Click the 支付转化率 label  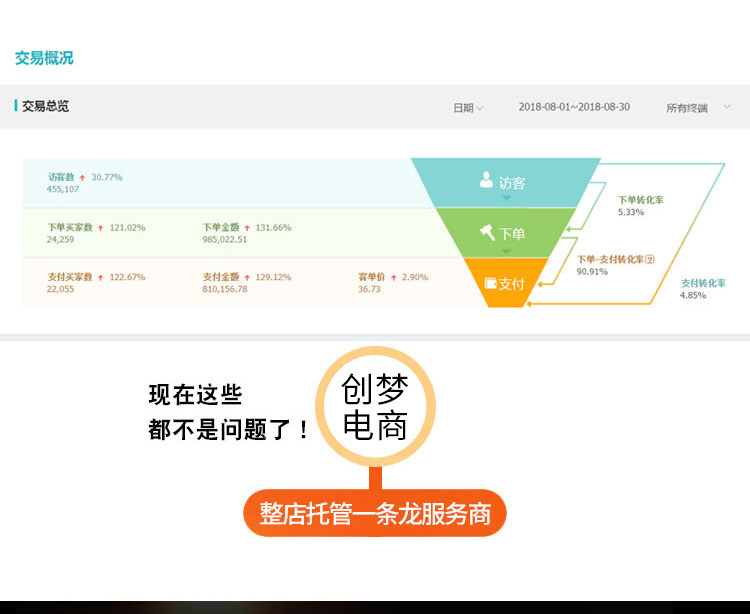point(703,283)
